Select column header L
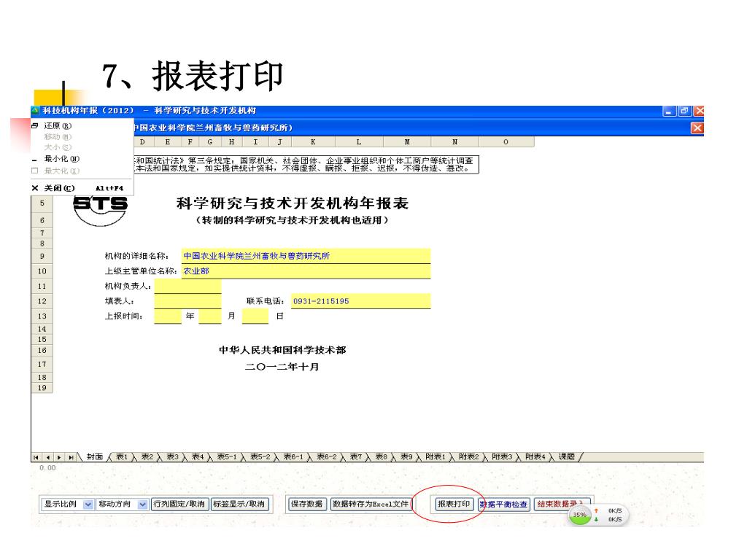 tap(359, 142)
